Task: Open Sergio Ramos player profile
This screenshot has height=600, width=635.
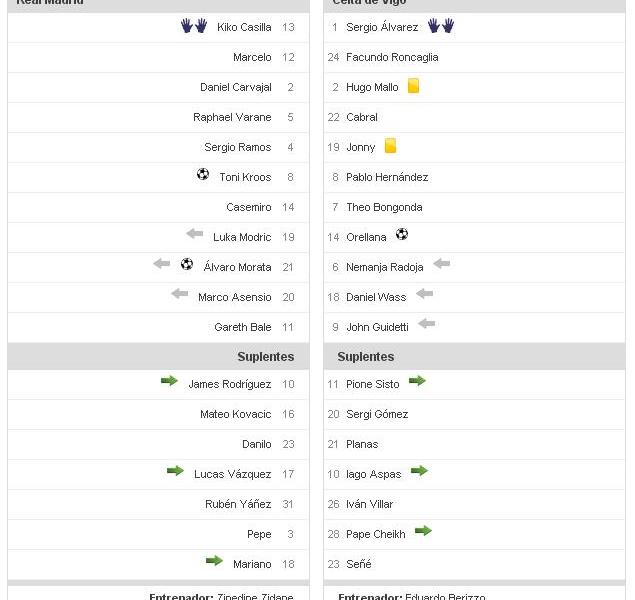Action: [237, 147]
